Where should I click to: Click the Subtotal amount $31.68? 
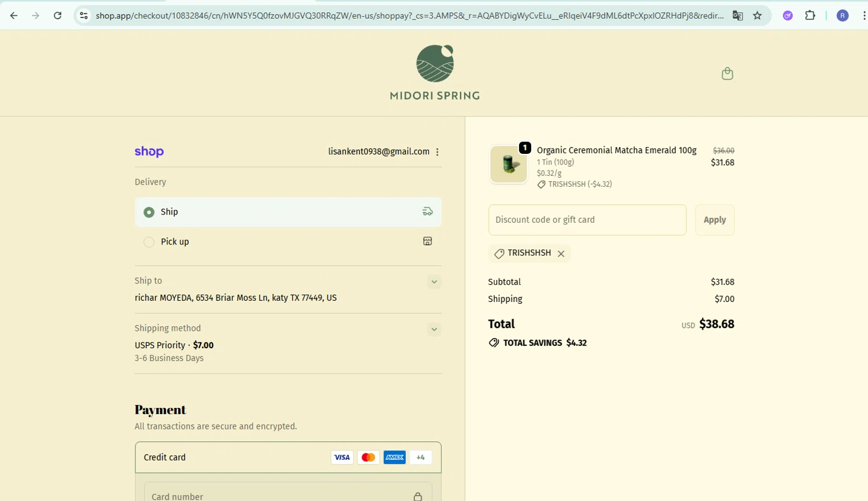click(x=722, y=282)
